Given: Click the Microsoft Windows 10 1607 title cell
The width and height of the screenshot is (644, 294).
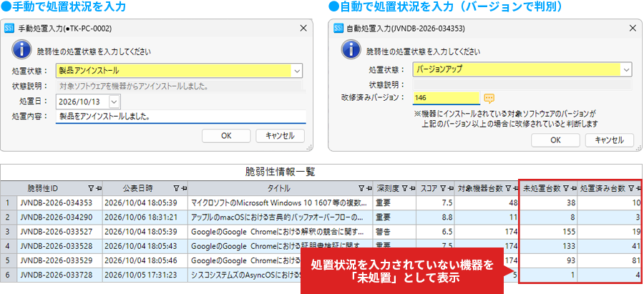Looking at the screenshot, I should click(x=280, y=203).
